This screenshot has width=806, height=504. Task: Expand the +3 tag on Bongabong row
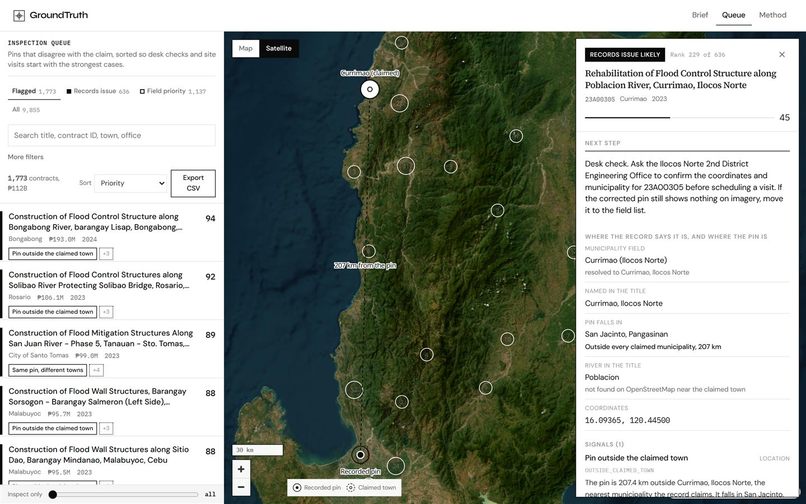tap(106, 254)
